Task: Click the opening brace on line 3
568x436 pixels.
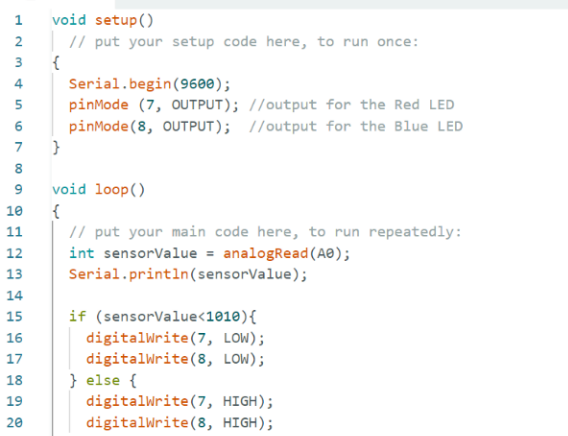Action: tap(56, 63)
